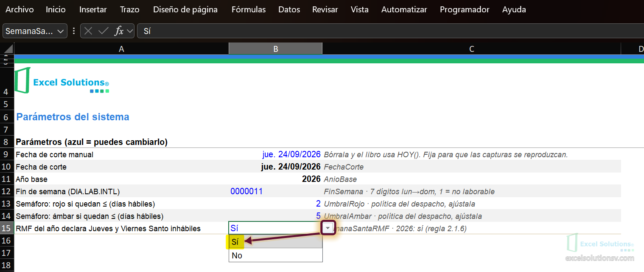
Task: Select column A header
Action: [121, 49]
